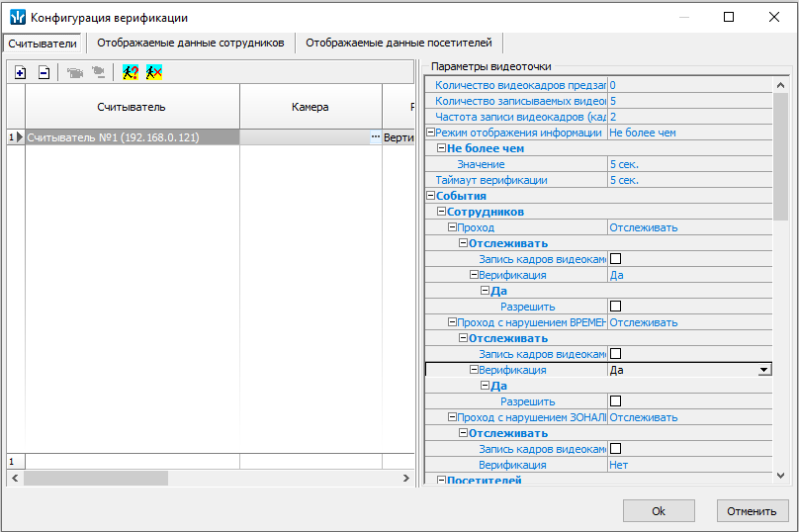Collapse the Сотрудников group
This screenshot has width=799, height=532.
click(x=441, y=212)
